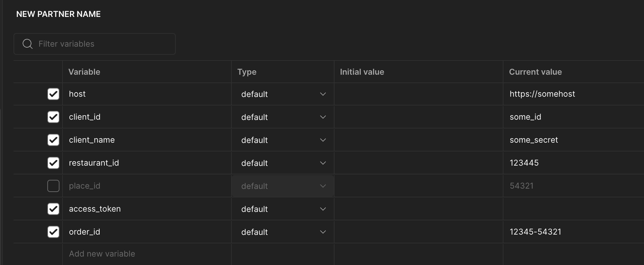The height and width of the screenshot is (265, 644).
Task: Uncheck the order_id variable
Action: [x=53, y=232]
